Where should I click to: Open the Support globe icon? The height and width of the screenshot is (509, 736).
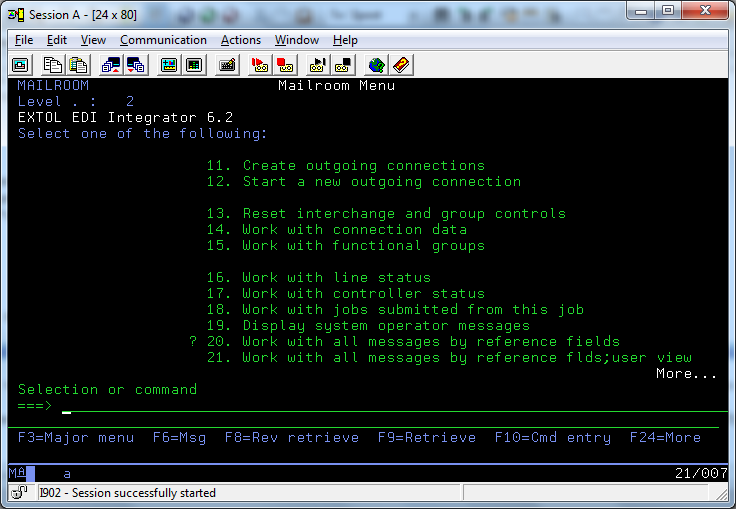[376, 65]
